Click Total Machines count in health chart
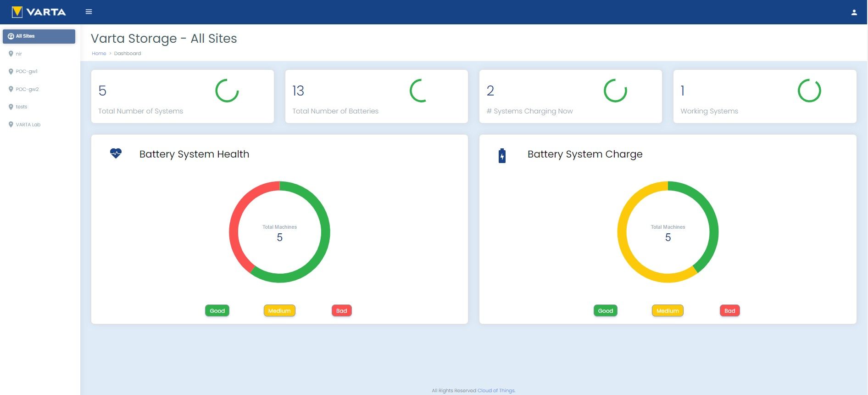The image size is (868, 395). pos(279,237)
